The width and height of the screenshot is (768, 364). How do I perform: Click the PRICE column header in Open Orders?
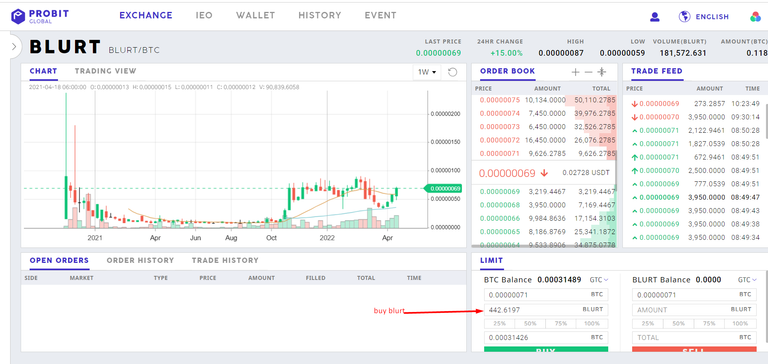pyautogui.click(x=208, y=278)
